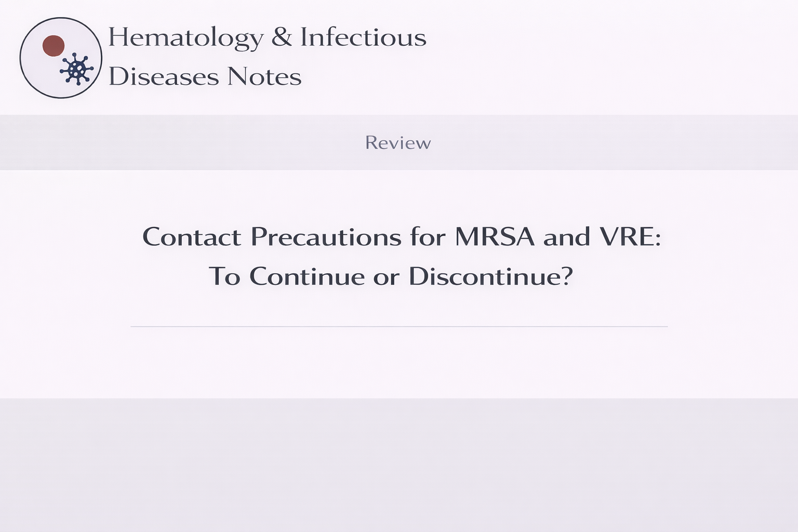This screenshot has width=798, height=532.
Task: Click the word "and" in the article title
Action: (x=567, y=237)
